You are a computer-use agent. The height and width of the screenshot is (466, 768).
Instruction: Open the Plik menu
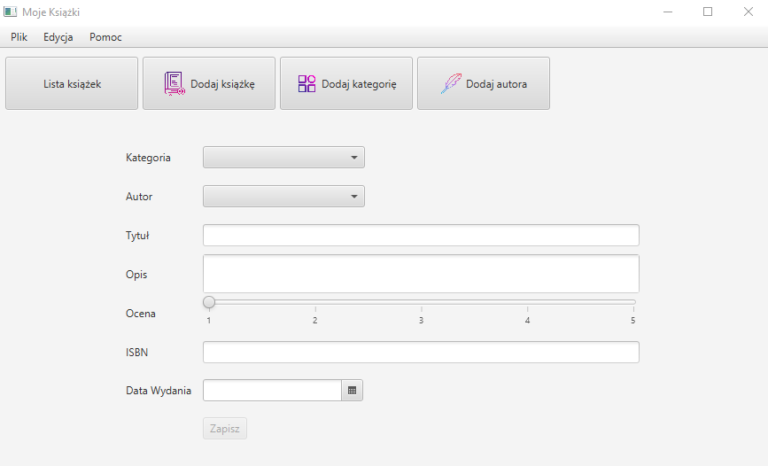pyautogui.click(x=19, y=37)
